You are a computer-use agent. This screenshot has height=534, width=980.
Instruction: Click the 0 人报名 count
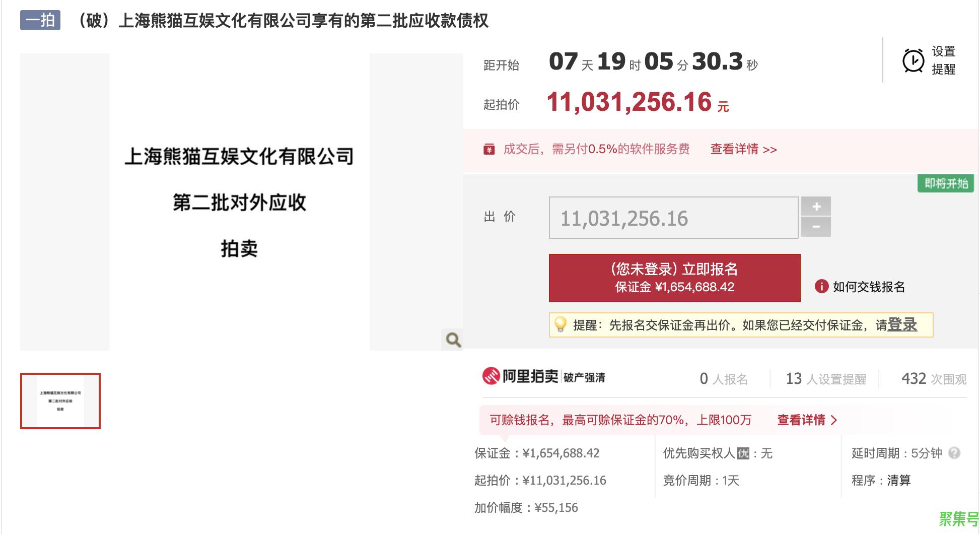[724, 379]
